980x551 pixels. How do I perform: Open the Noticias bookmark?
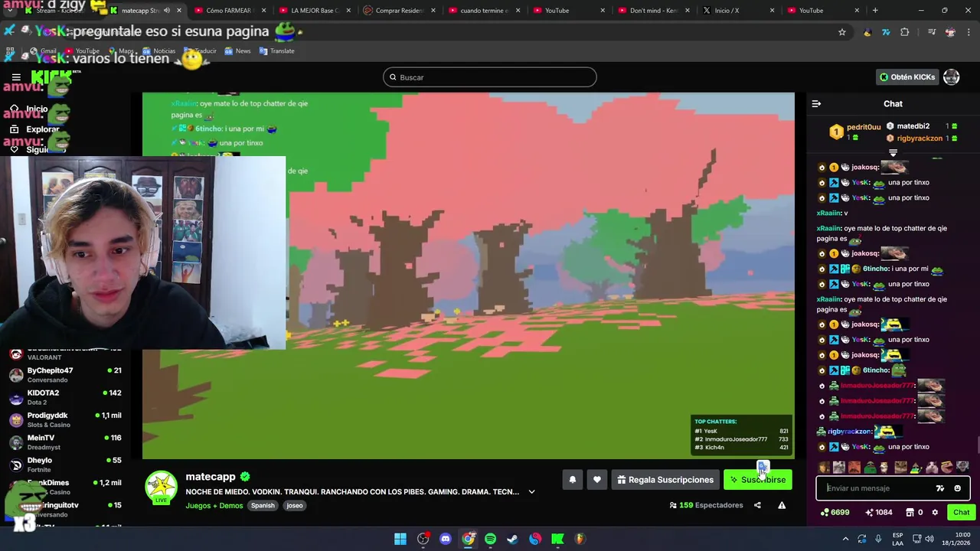point(159,51)
